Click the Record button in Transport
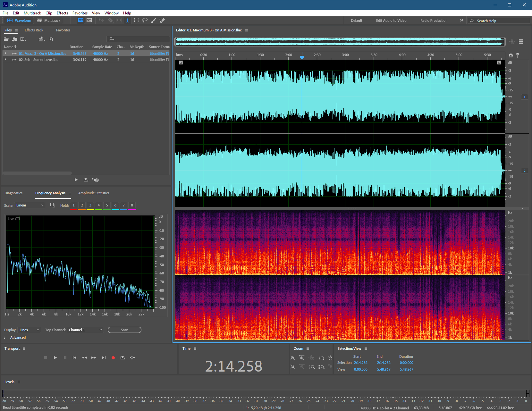532x411 pixels. (x=113, y=358)
